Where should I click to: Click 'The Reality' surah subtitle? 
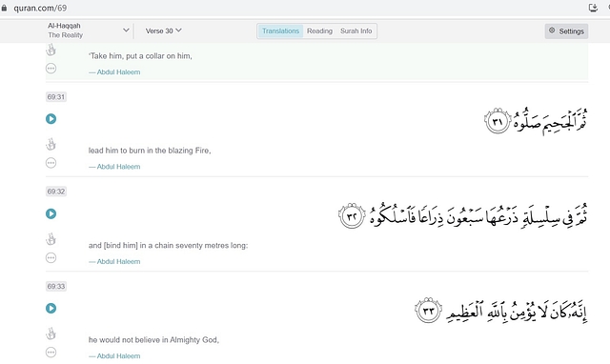click(x=66, y=35)
